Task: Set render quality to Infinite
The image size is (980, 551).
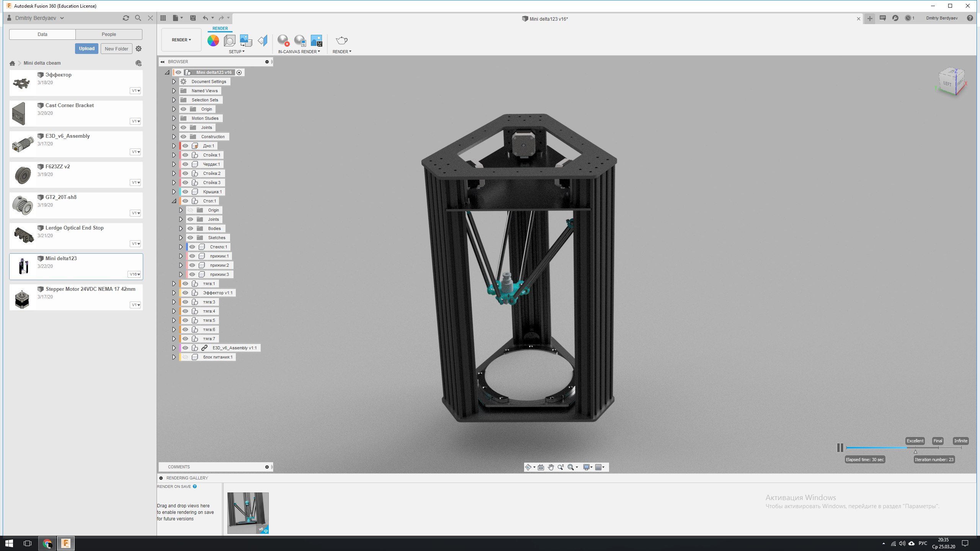Action: pyautogui.click(x=961, y=441)
